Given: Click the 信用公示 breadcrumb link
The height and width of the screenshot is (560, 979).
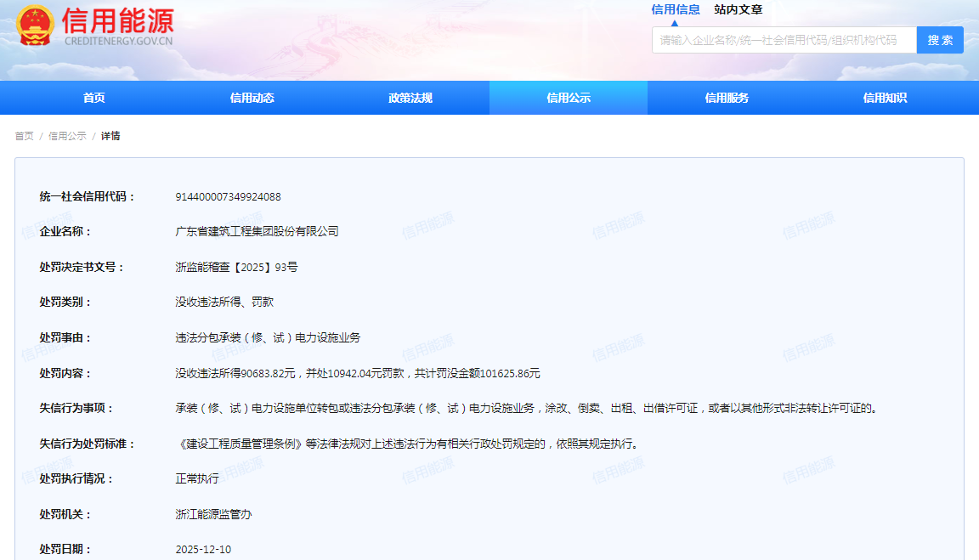Looking at the screenshot, I should (67, 136).
